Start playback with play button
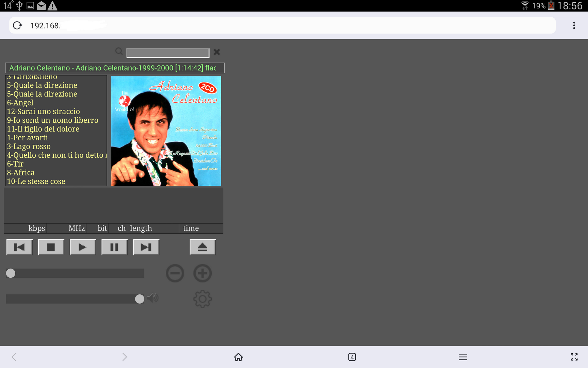The height and width of the screenshot is (368, 588). pyautogui.click(x=83, y=247)
